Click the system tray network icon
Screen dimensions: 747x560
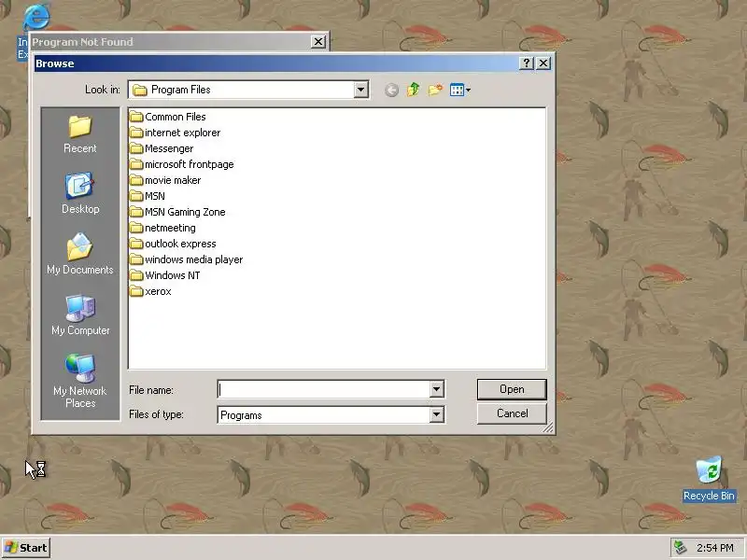click(680, 548)
